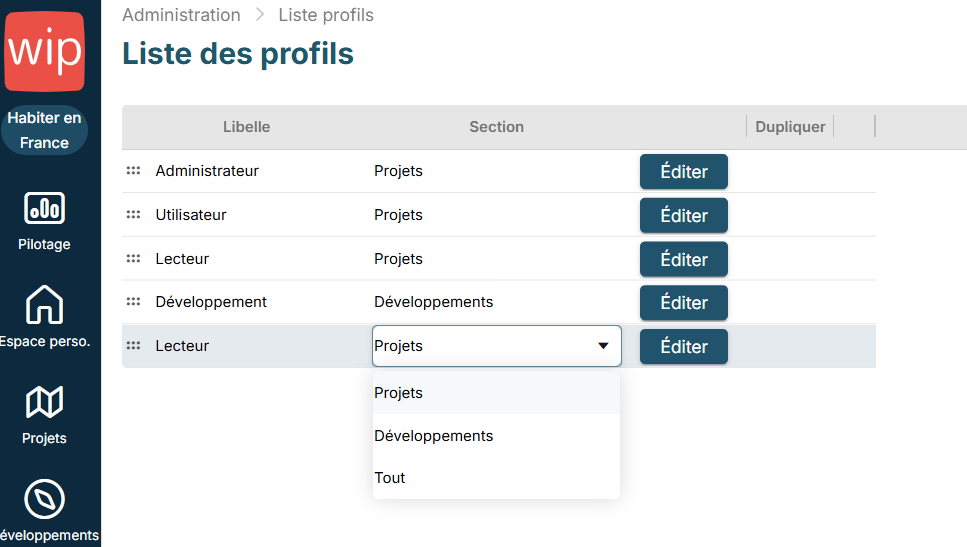Screen dimensions: 967x547
Task: Open the Développements compass icon
Action: [44, 499]
